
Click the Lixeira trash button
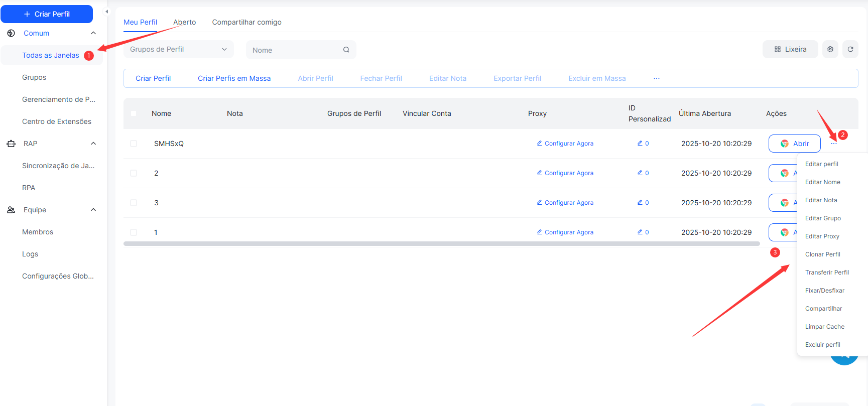[790, 49]
